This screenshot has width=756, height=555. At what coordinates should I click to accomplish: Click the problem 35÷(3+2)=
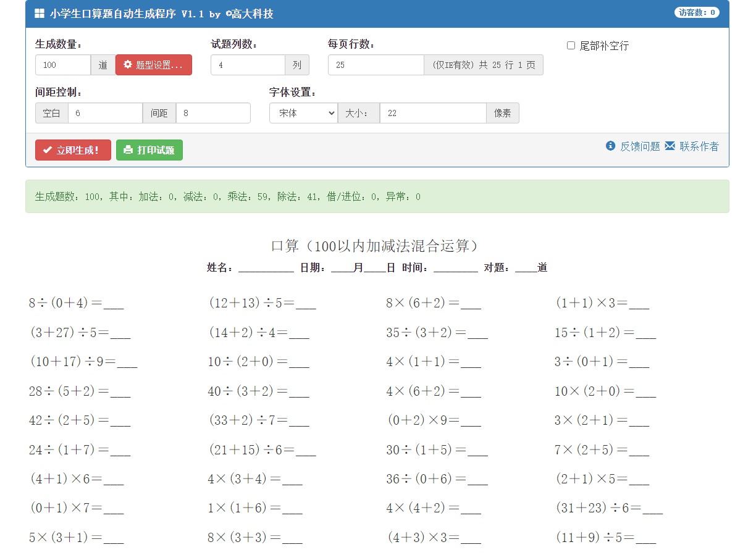tap(437, 333)
